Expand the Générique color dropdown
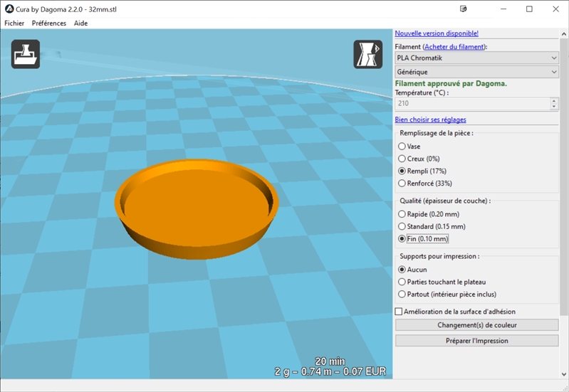 tap(476, 72)
